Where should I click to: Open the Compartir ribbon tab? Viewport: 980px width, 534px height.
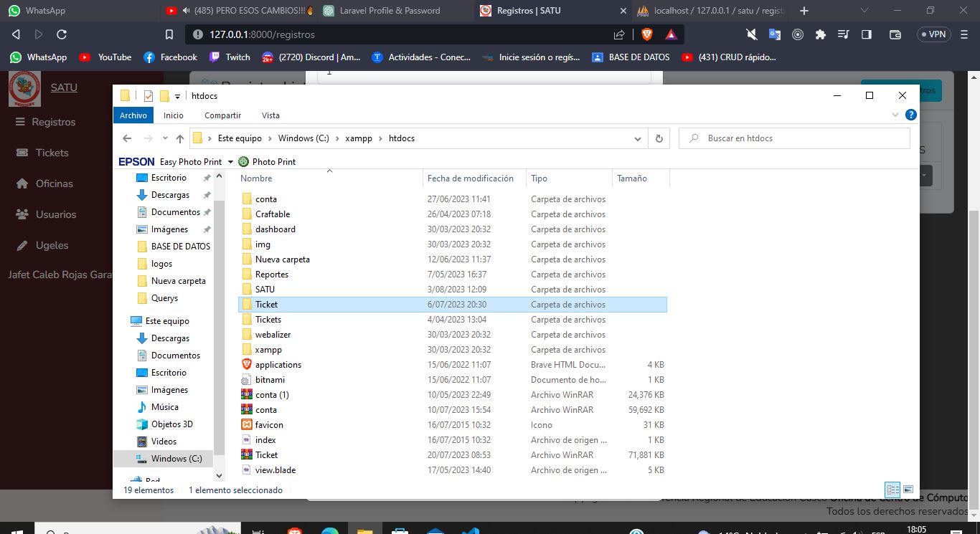222,115
